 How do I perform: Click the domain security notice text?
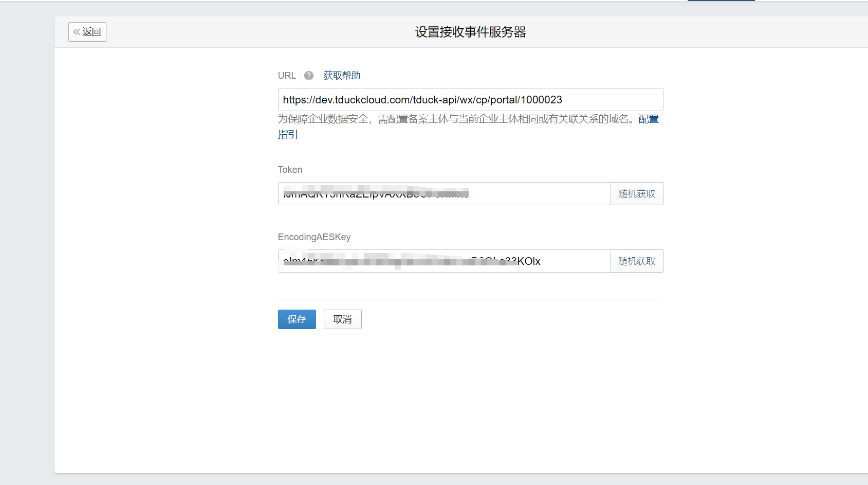452,119
